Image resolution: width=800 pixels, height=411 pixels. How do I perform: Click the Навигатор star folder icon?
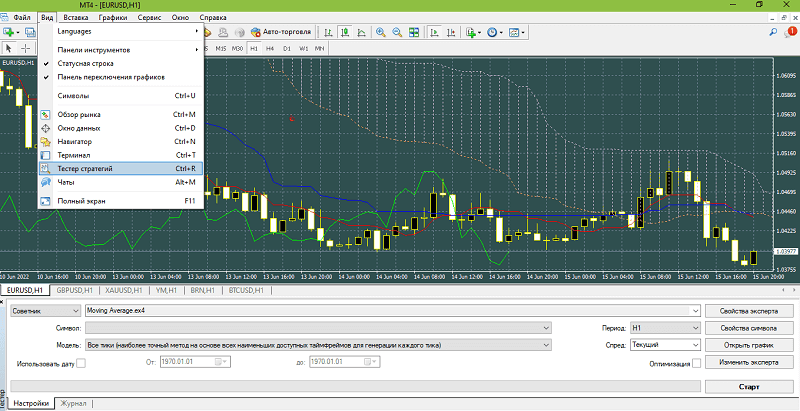(x=45, y=141)
